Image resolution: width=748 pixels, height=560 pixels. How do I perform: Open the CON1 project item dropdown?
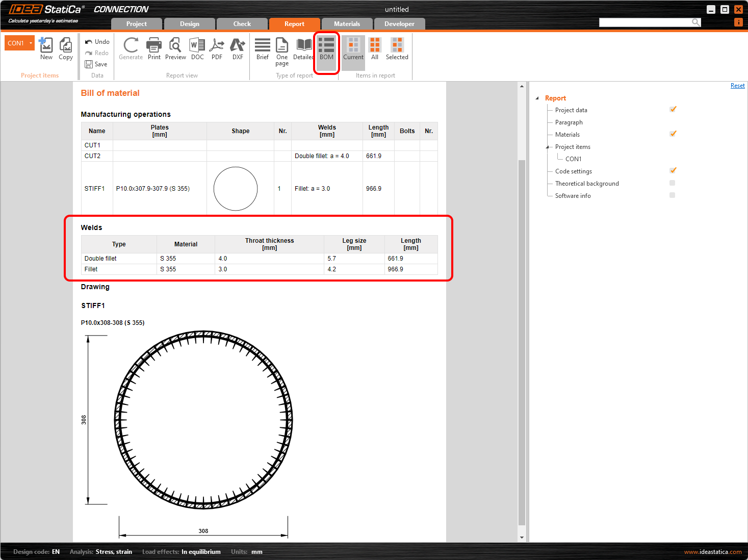(x=30, y=43)
